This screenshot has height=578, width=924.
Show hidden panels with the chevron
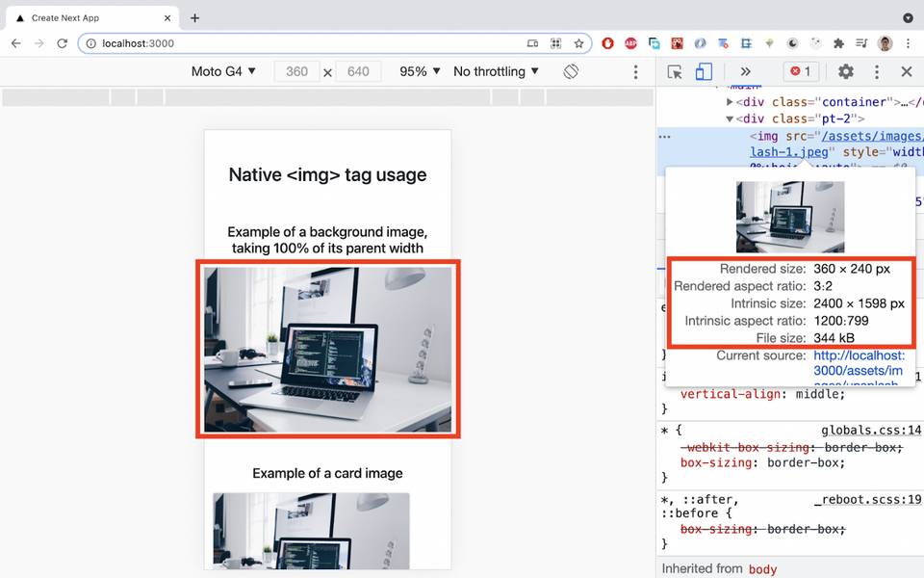tap(747, 71)
